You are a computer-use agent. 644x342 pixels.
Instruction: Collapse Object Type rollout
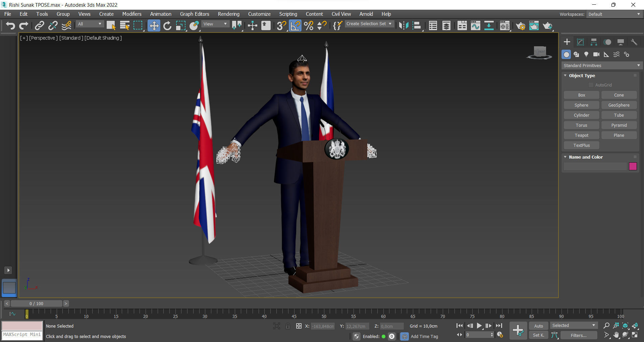(x=582, y=75)
